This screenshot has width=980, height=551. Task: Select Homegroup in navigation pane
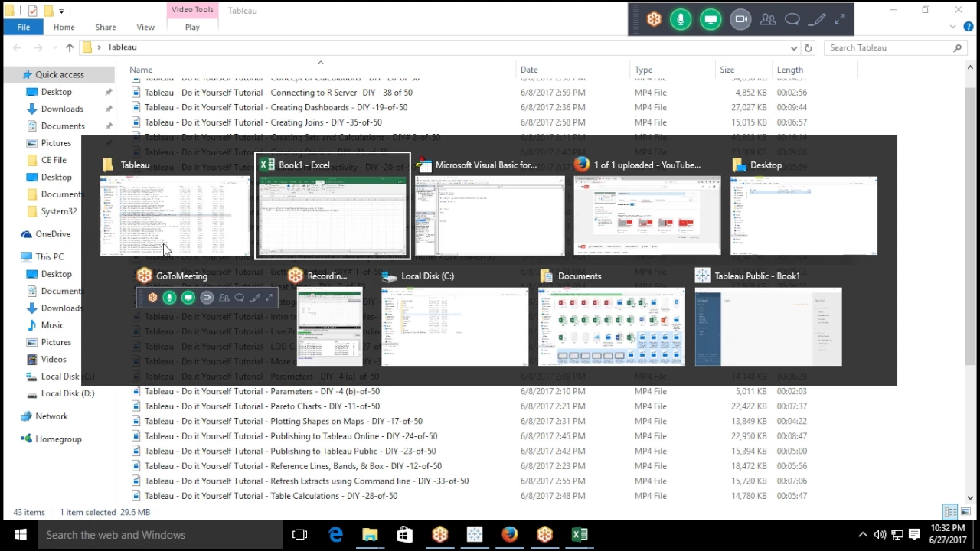[58, 439]
